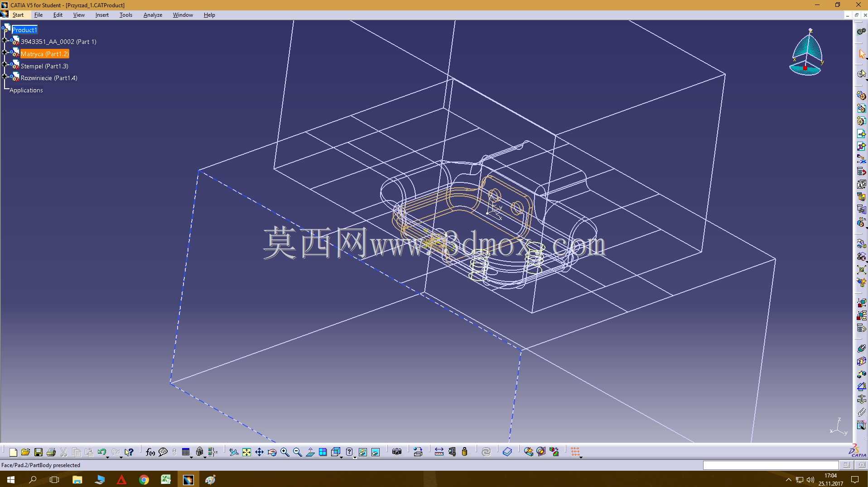
Task: Open the Edit menu
Action: 58,15
